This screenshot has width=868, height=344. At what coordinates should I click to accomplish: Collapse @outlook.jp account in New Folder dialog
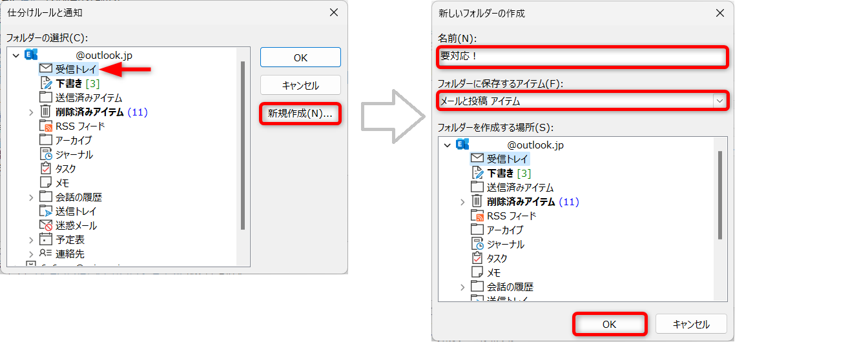pyautogui.click(x=448, y=145)
